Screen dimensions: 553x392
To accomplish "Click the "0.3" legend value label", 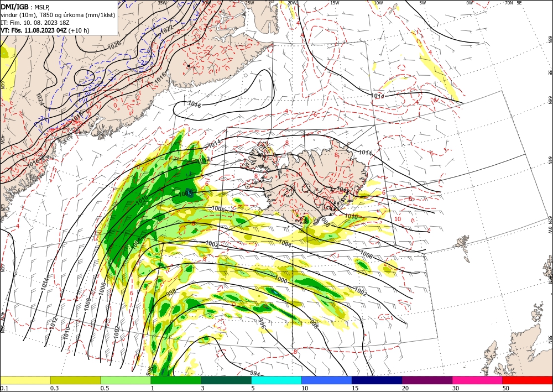I will 54,388.
